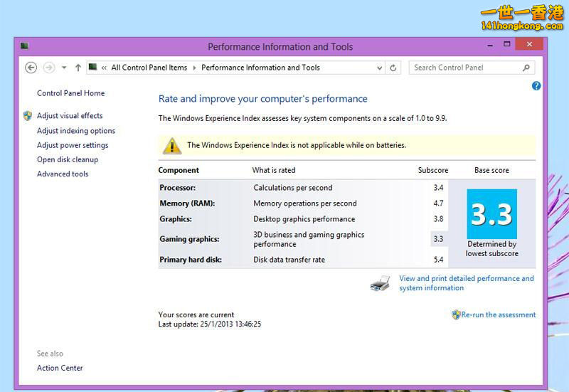Click the search magnifier icon
569x392 pixels.
pos(526,68)
